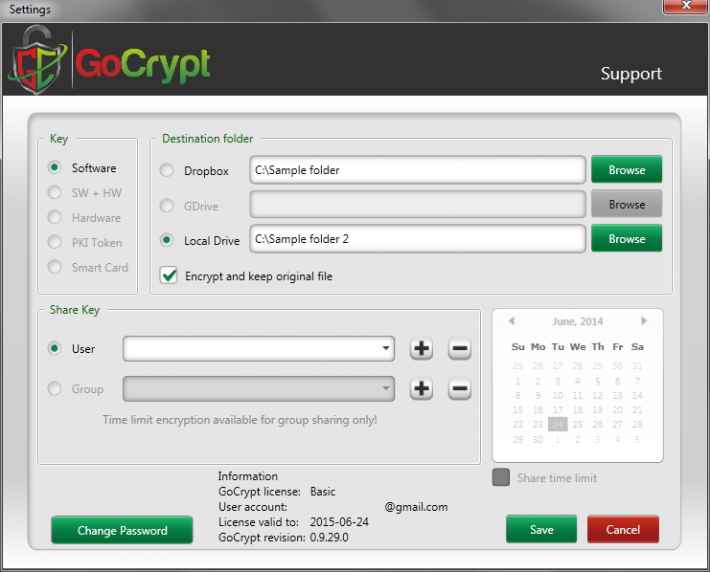710x572 pixels.
Task: Click the @gmail.com user account text
Action: tap(416, 507)
